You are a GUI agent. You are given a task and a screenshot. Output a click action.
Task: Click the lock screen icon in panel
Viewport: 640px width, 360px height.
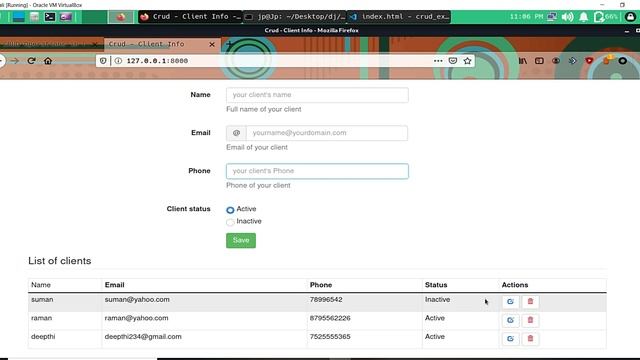(x=630, y=17)
